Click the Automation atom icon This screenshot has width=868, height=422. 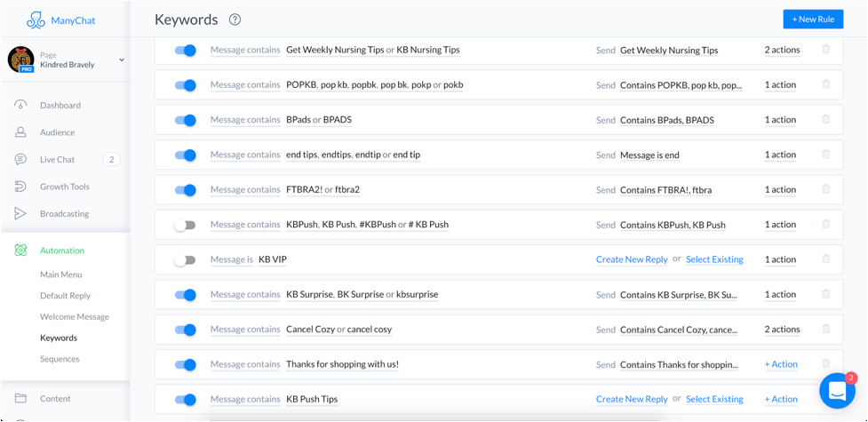20,251
